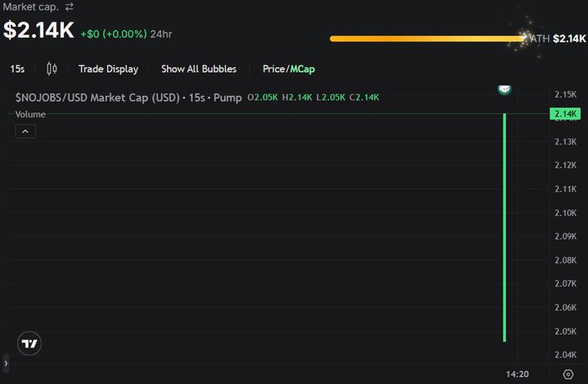Click the 2.14K current price label
588x384 pixels.
click(566, 113)
